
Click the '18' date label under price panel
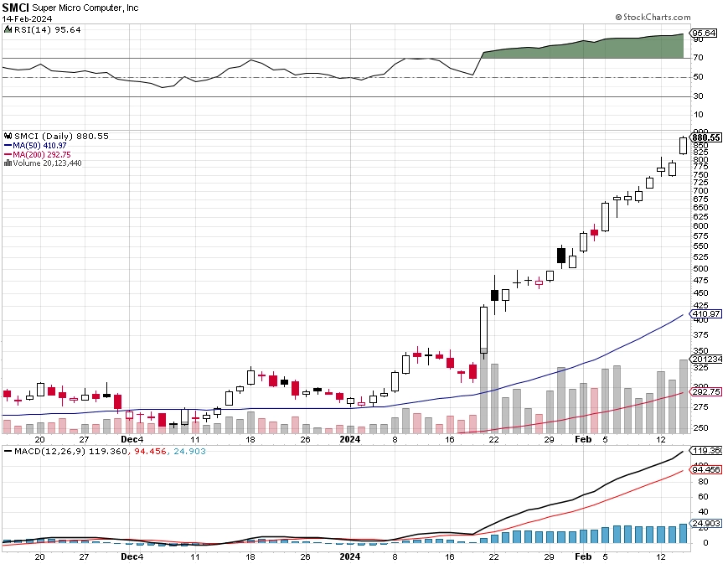[x=250, y=439]
